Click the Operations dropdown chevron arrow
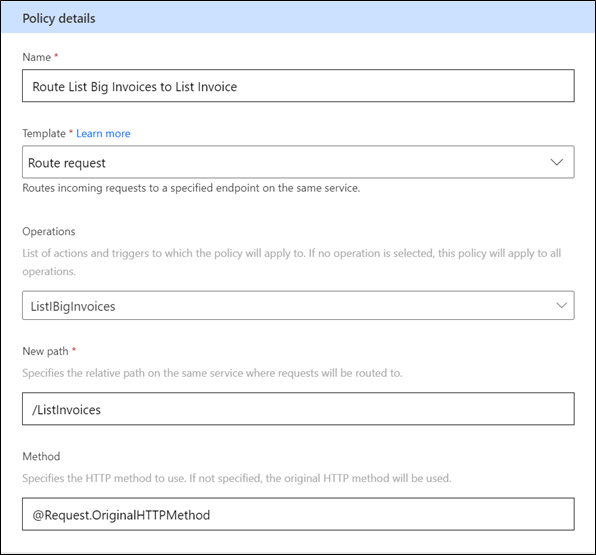Screen dimensions: 596x555 click(561, 305)
